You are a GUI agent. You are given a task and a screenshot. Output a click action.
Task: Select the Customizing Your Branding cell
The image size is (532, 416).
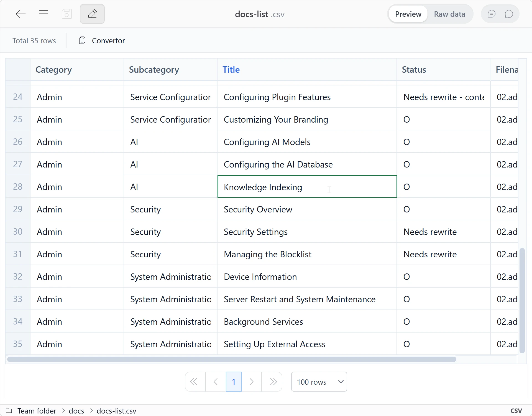click(x=307, y=119)
